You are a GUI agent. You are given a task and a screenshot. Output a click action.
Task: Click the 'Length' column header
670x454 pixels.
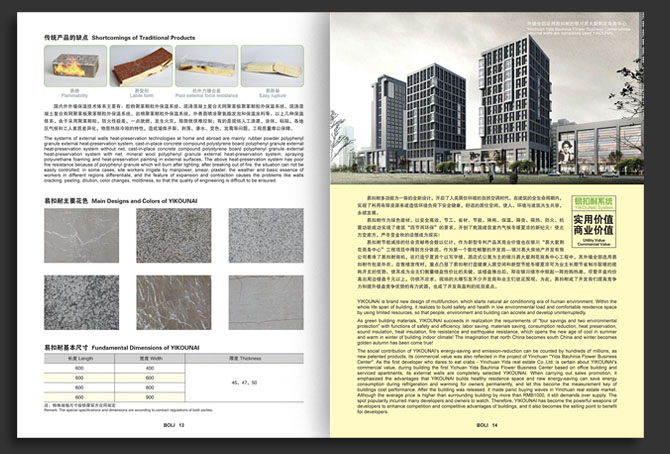point(79,358)
